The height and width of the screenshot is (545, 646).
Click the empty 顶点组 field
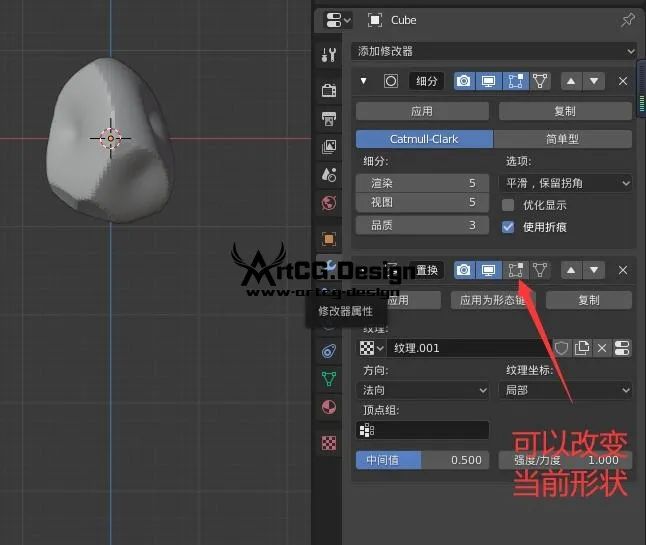click(422, 430)
